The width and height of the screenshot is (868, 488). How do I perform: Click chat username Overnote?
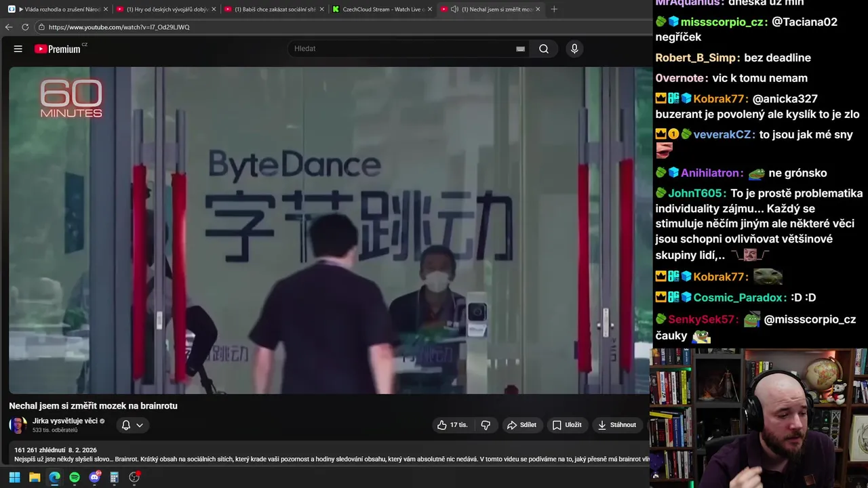(x=679, y=78)
